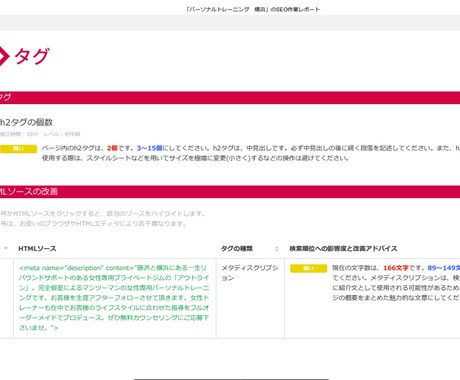The height and width of the screenshot is (380, 460).
Task: Highlight the green meta description HTML source
Action: tap(114, 298)
